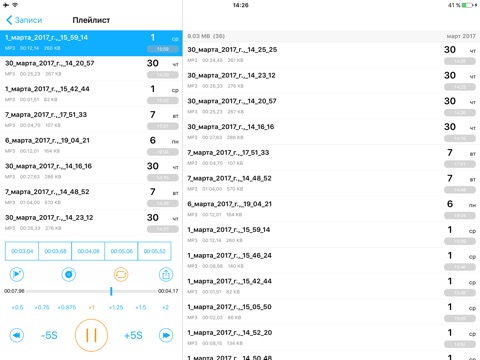Viewport: 480px width, 360px height.
Task: Skip to next track icon
Action: 166,335
